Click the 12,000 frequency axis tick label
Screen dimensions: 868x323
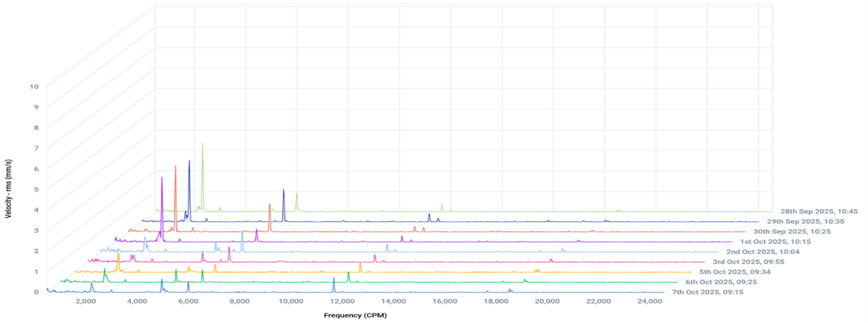(343, 300)
